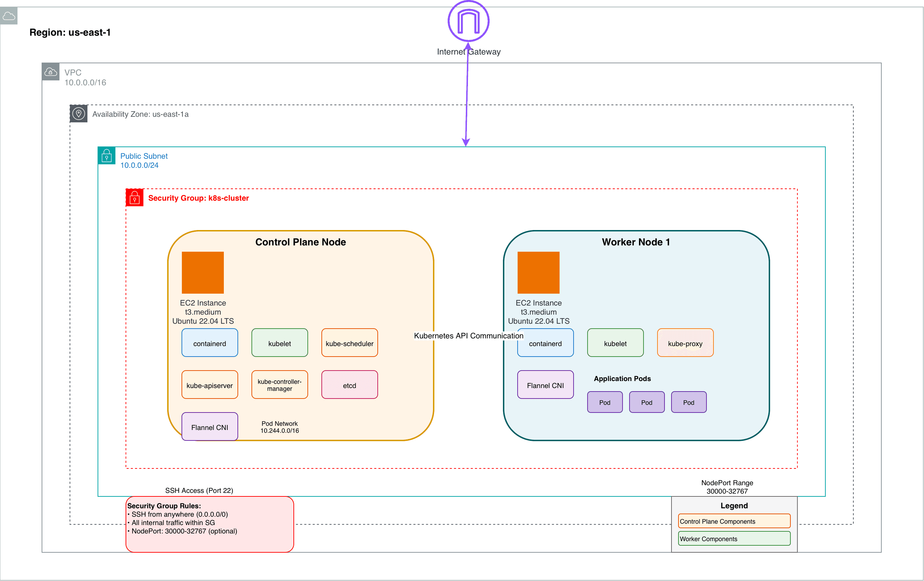This screenshot has width=924, height=581.
Task: Click the kube-proxy component box
Action: 685,343
